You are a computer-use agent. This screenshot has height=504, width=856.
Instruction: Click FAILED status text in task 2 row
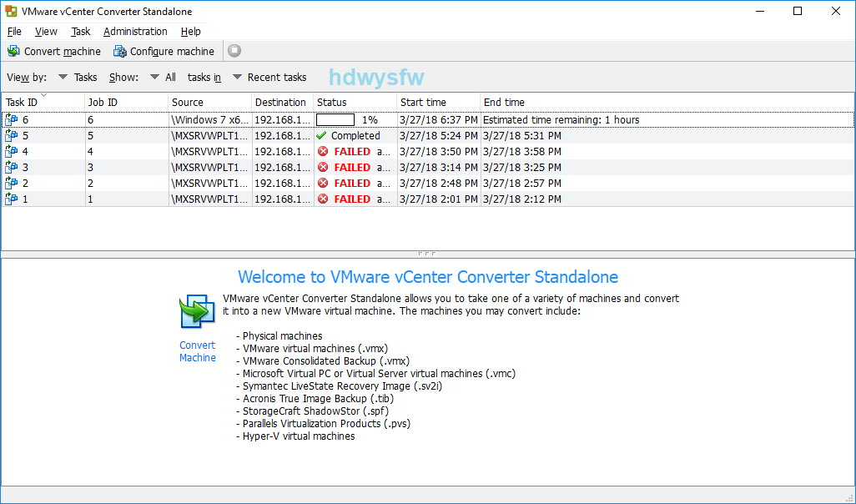click(x=352, y=183)
